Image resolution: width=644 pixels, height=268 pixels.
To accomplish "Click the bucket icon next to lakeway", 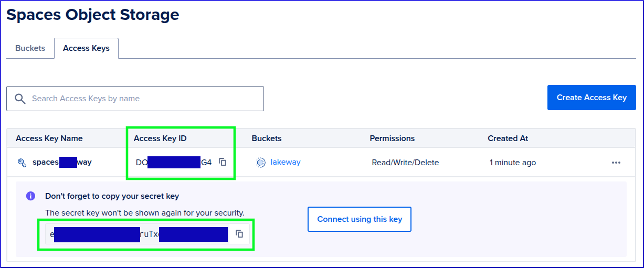I will (x=261, y=163).
